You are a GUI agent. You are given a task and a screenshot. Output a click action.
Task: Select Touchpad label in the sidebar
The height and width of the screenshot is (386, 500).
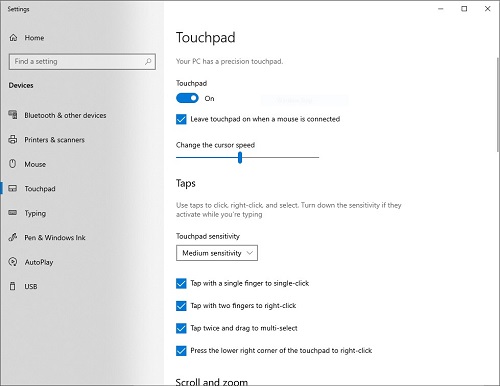point(40,189)
